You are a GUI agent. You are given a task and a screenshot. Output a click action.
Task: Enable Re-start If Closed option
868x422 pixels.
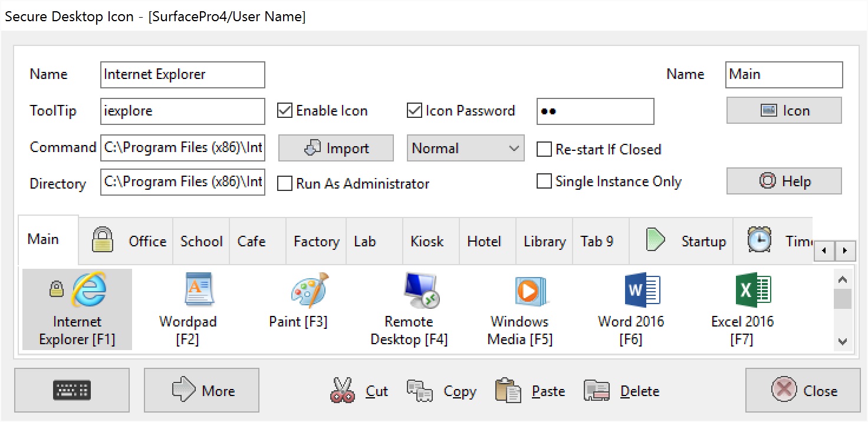point(544,149)
